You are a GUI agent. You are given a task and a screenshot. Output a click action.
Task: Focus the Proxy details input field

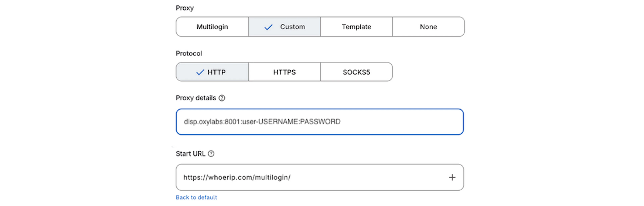(x=320, y=122)
